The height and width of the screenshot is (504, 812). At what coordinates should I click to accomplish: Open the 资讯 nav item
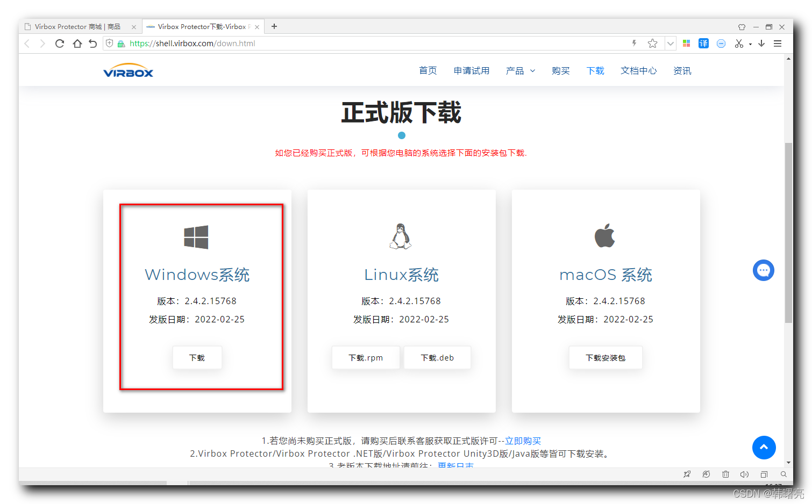click(682, 71)
